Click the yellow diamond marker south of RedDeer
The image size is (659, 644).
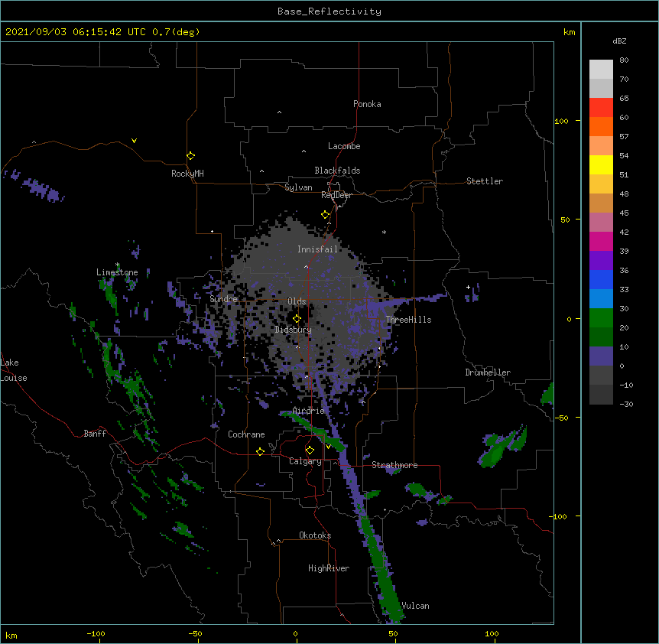pyautogui.click(x=325, y=215)
